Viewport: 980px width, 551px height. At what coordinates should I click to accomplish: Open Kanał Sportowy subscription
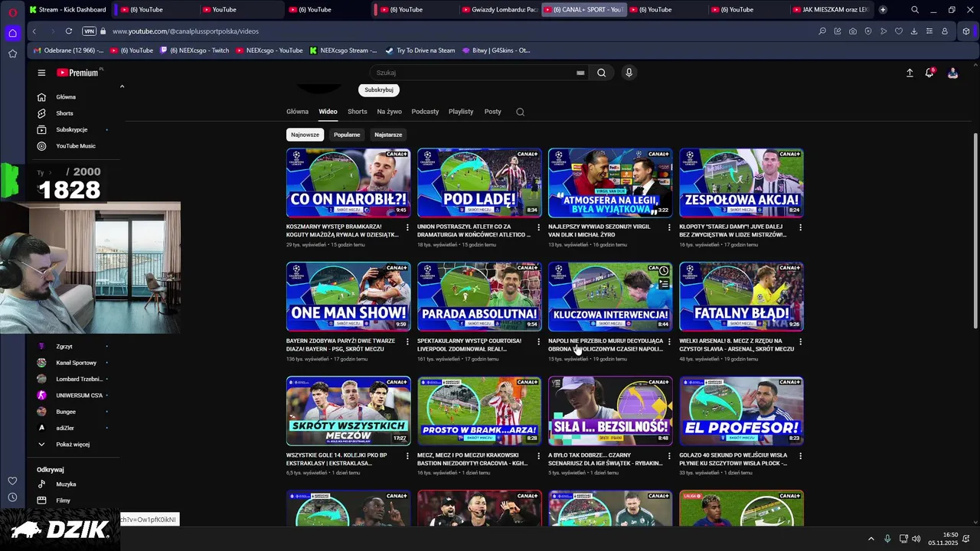tap(76, 363)
